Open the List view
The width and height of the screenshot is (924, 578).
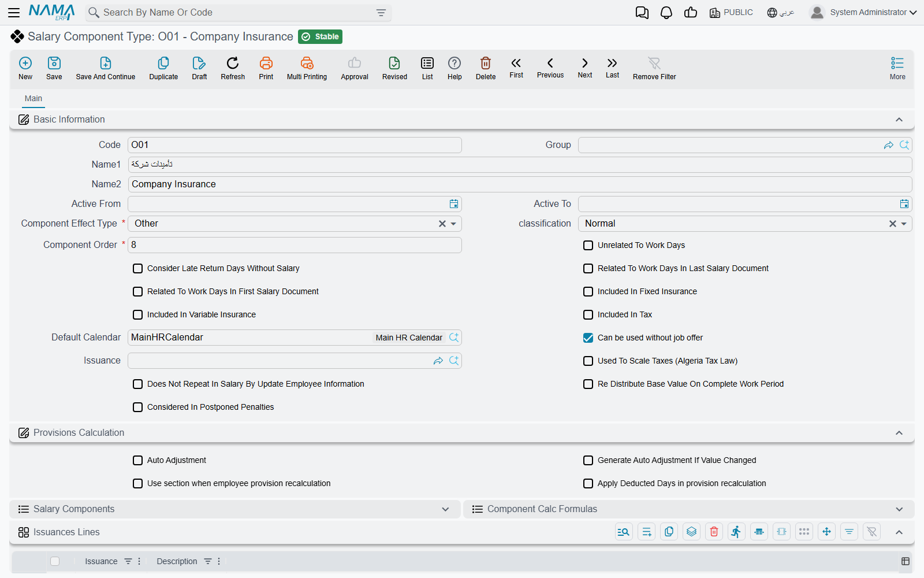coord(427,68)
